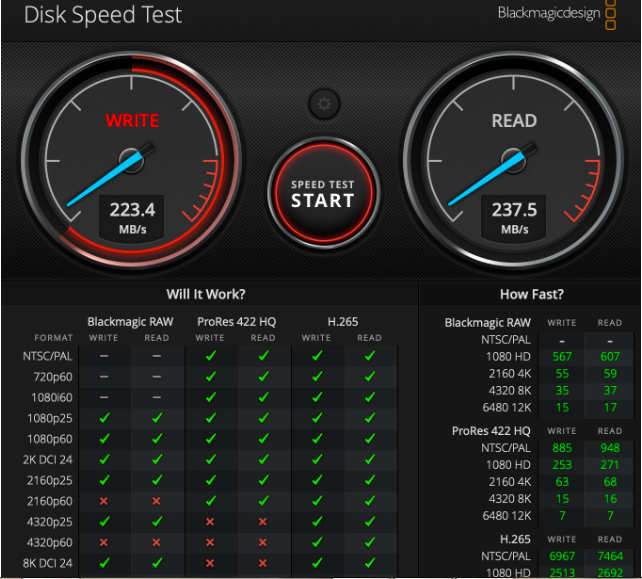Click the red WRITE gauge label
Viewport: 642px width, 579px height.
132,121
